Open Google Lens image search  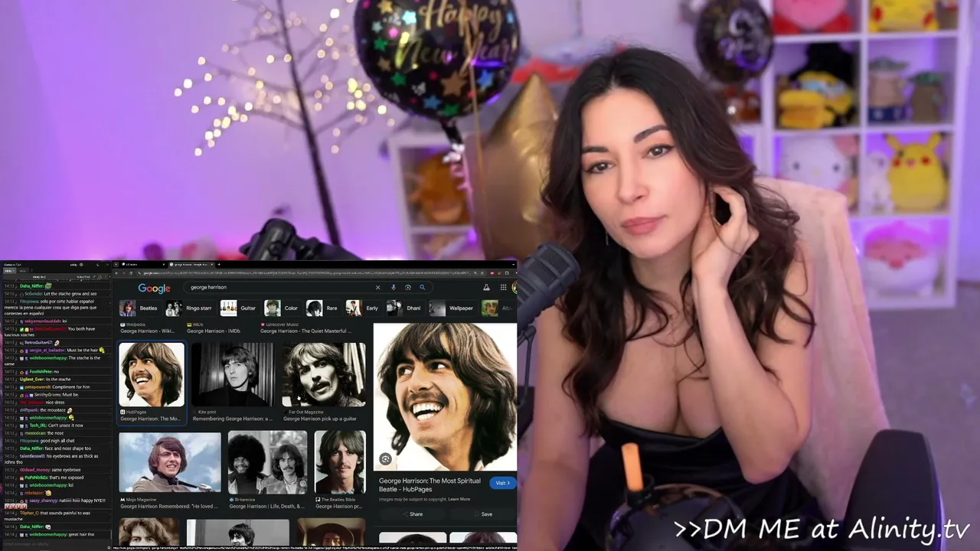click(x=407, y=288)
